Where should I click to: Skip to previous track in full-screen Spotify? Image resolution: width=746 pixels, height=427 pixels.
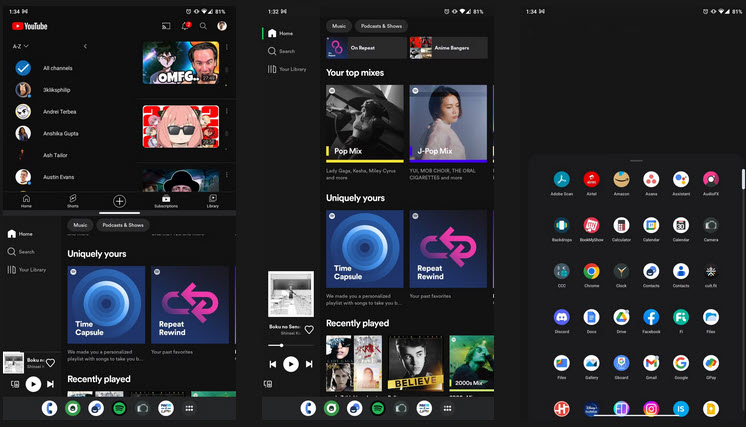pos(273,364)
